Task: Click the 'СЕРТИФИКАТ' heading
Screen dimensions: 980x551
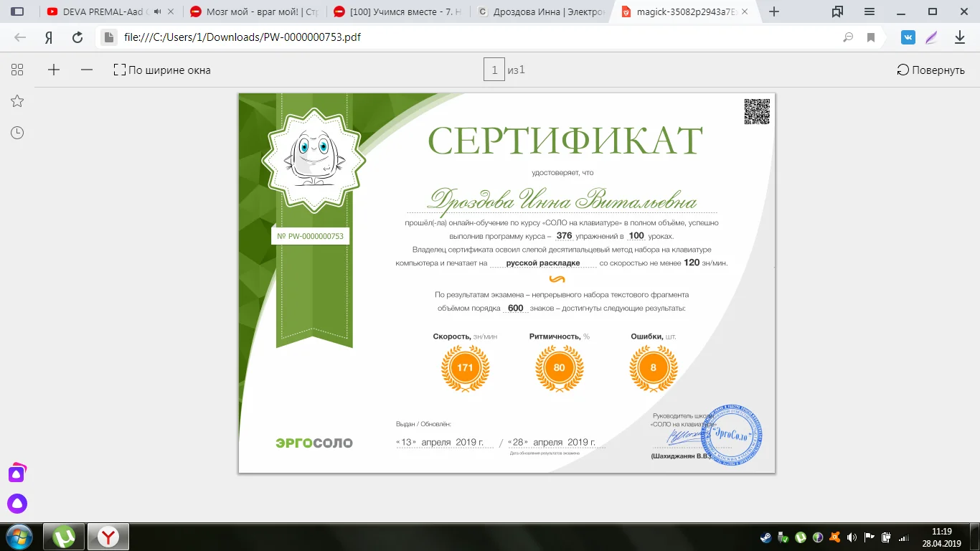Action: pos(565,140)
